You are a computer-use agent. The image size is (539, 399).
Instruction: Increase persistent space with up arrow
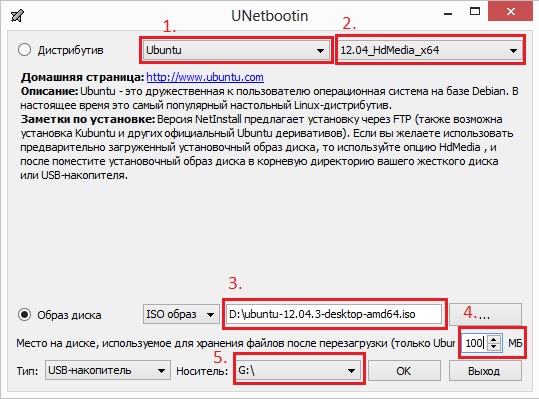pyautogui.click(x=494, y=339)
